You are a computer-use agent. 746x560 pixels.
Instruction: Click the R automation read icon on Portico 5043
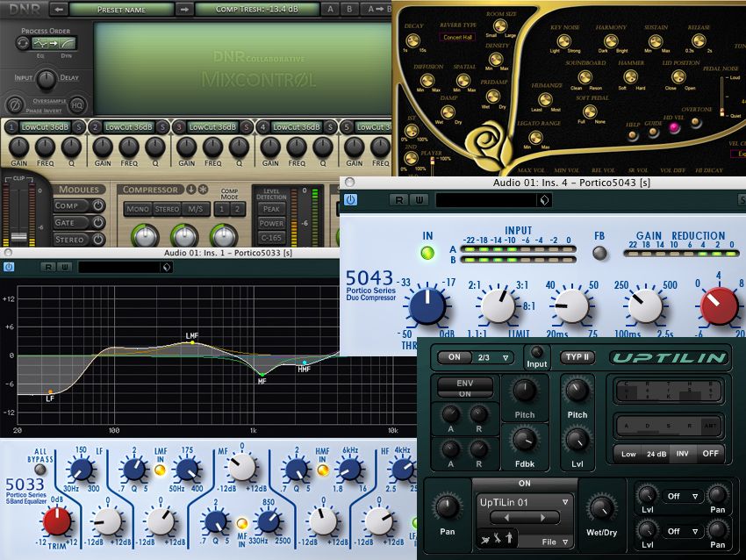398,198
